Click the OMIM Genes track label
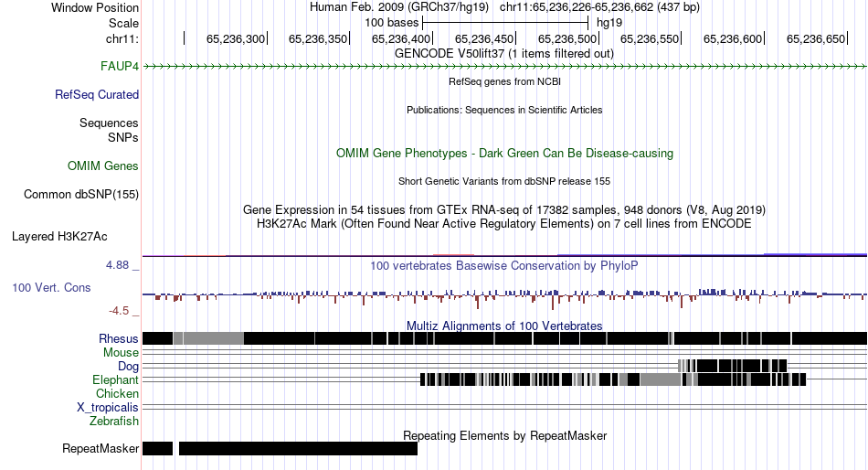 tap(102, 166)
